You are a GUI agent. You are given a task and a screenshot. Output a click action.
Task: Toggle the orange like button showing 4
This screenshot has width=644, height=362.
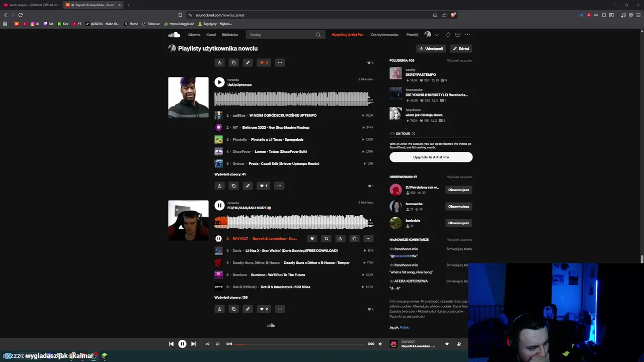click(x=264, y=62)
